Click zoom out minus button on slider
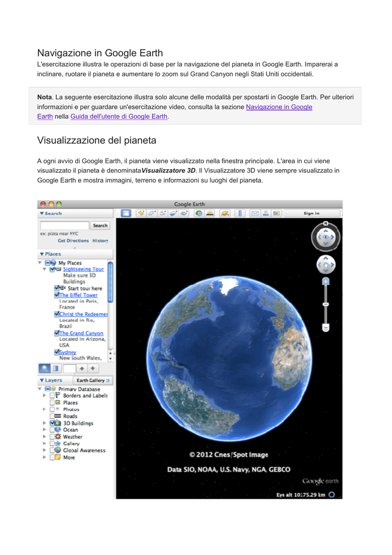 pos(325,328)
